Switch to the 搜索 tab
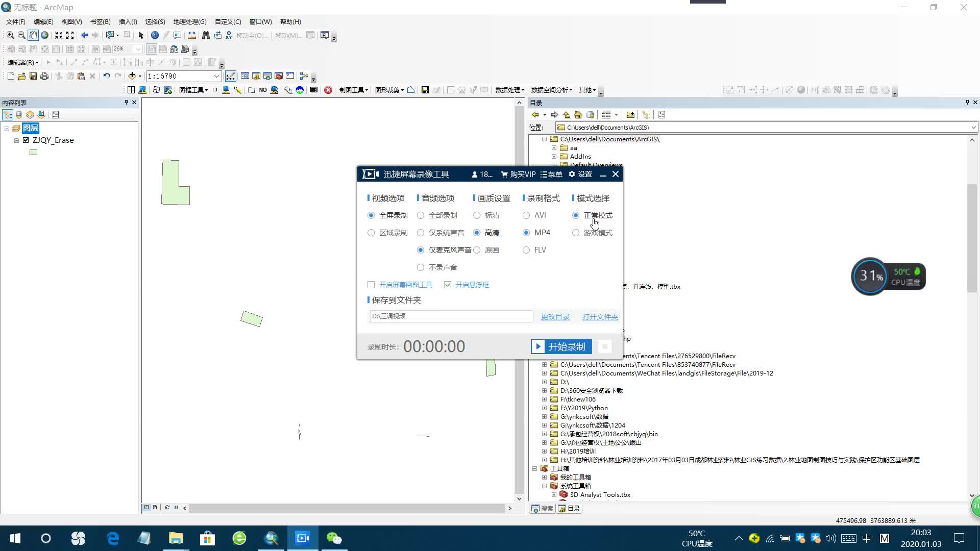The image size is (980, 551). tap(543, 509)
